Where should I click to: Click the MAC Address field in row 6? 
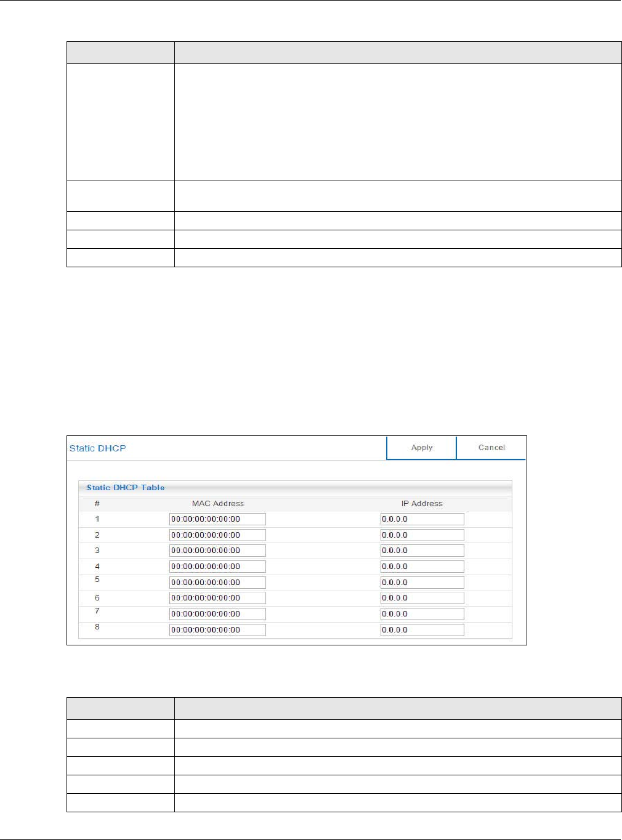[217, 598]
